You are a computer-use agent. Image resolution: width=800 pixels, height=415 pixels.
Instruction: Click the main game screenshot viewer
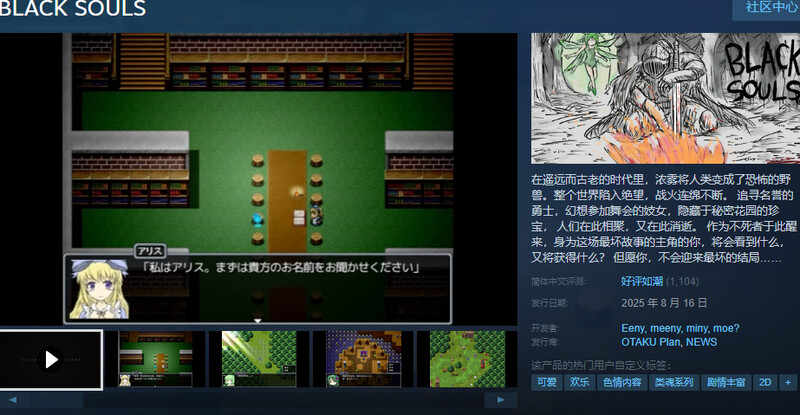258,179
